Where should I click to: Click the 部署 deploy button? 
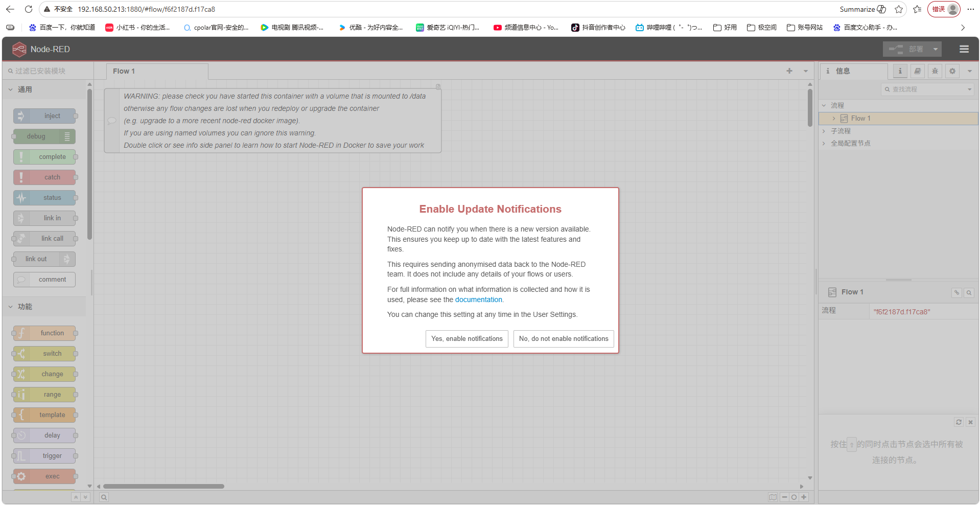click(x=906, y=49)
